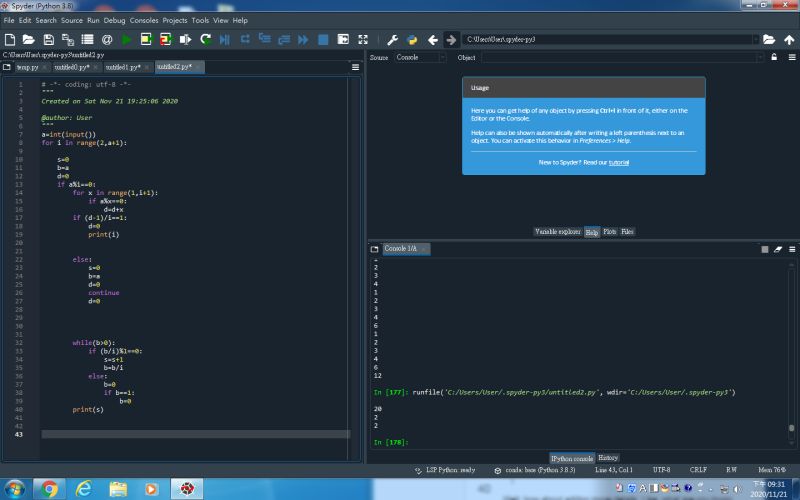Viewport: 800px width, 500px height.
Task: Browse editor tabs with the folder icon
Action: tap(7, 67)
